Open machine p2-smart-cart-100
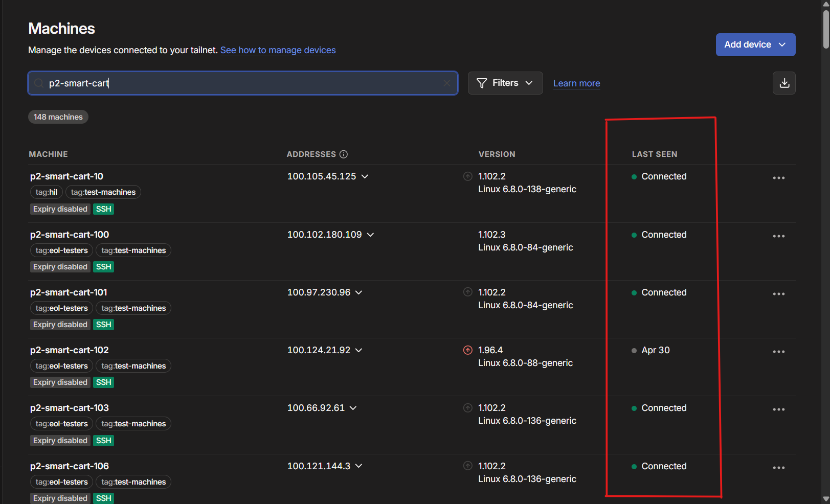Image resolution: width=830 pixels, height=504 pixels. [x=70, y=235]
